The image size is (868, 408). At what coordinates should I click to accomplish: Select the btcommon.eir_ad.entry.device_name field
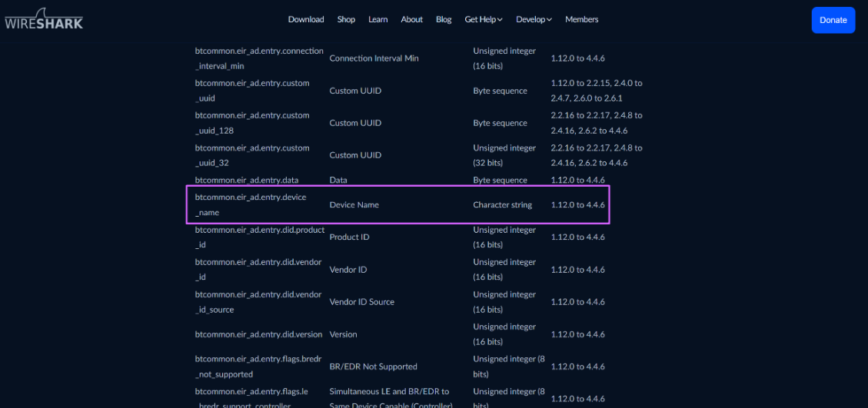point(251,204)
